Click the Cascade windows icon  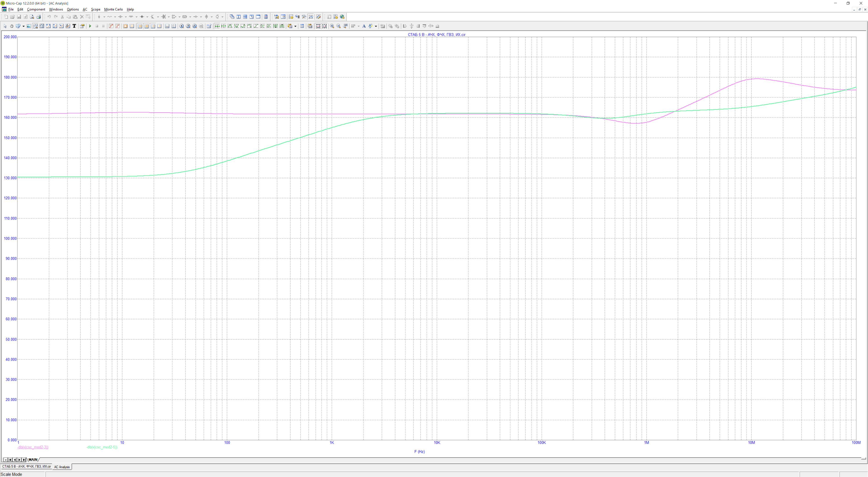coord(232,17)
